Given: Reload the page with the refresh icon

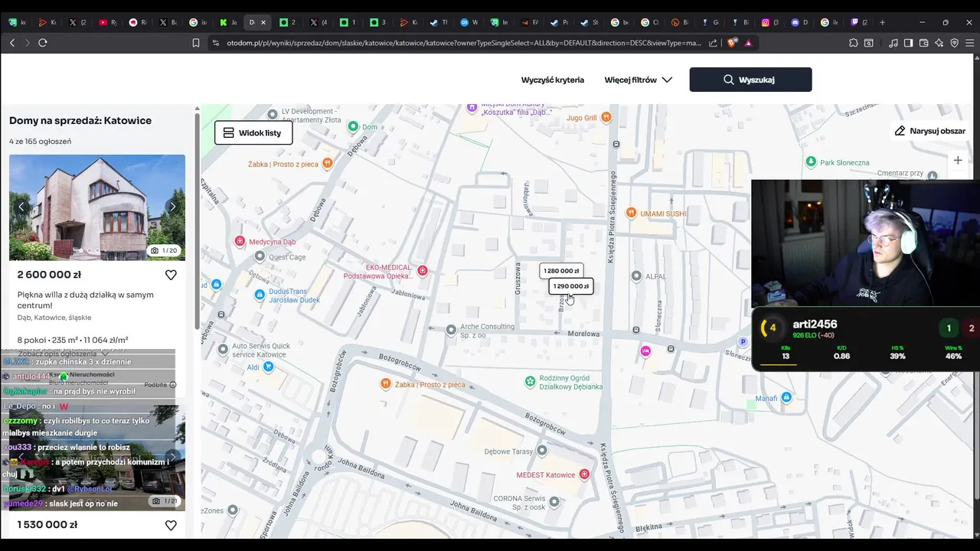Looking at the screenshot, I should (x=43, y=43).
